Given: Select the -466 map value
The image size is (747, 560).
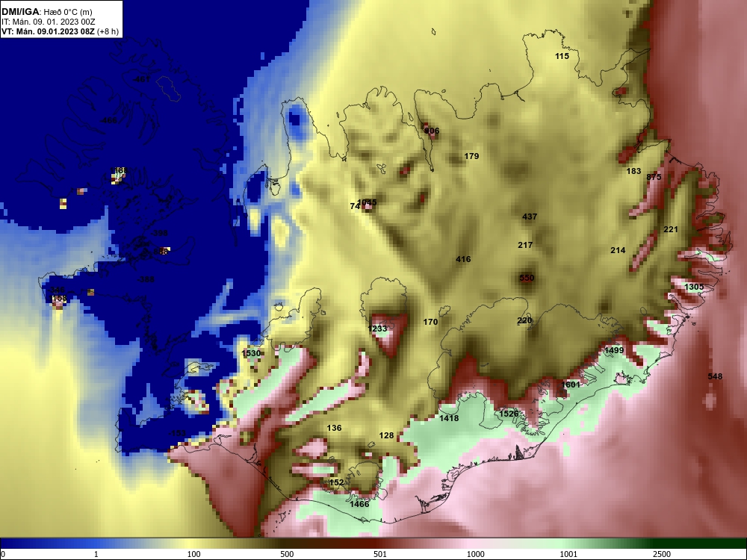Looking at the screenshot, I should (108, 120).
